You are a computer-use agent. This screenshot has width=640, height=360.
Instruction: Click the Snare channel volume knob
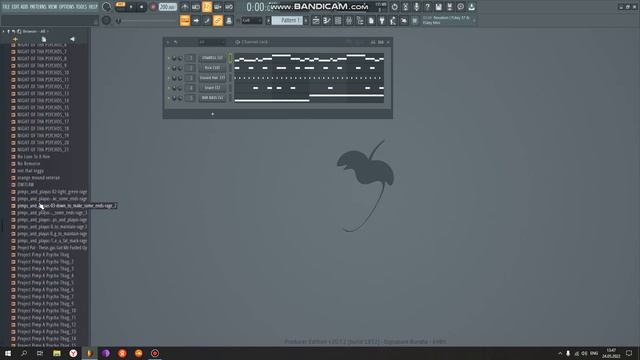(x=180, y=88)
